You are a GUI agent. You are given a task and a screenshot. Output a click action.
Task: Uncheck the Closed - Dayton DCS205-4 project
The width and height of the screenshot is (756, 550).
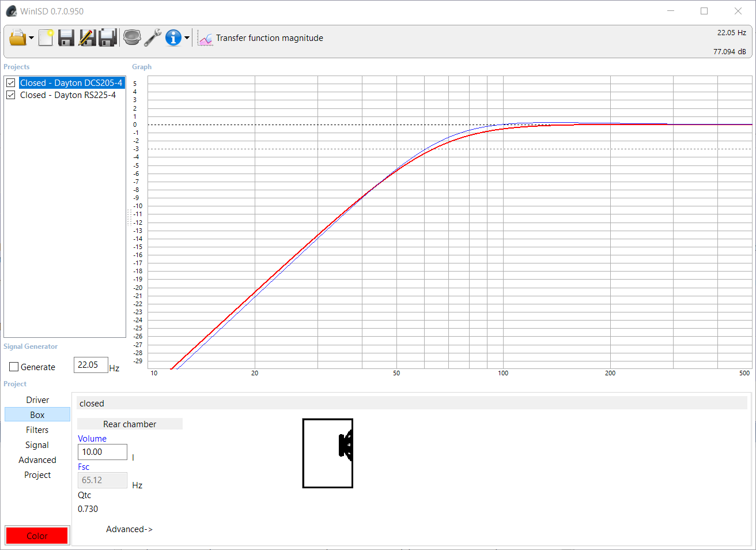11,83
